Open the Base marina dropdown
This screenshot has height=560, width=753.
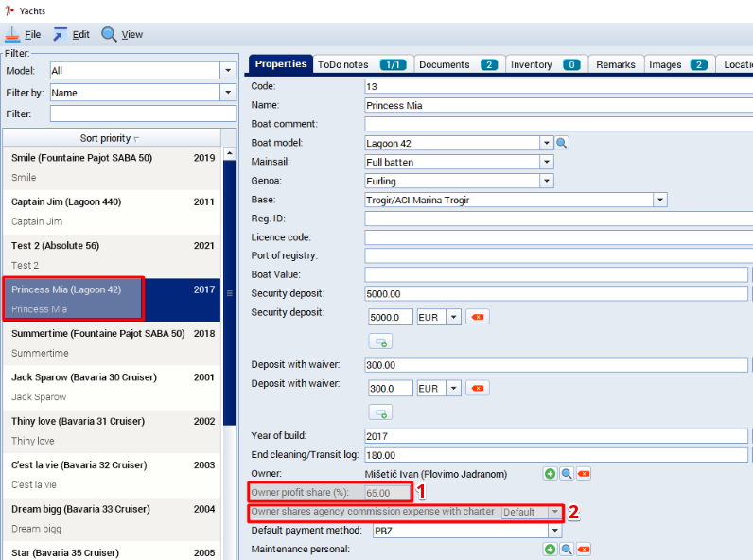(x=660, y=200)
